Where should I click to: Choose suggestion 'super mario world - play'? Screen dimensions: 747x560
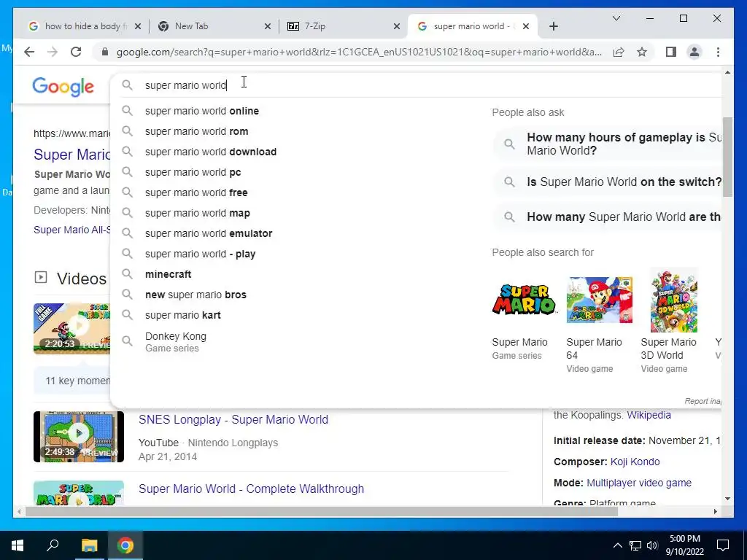tap(200, 254)
